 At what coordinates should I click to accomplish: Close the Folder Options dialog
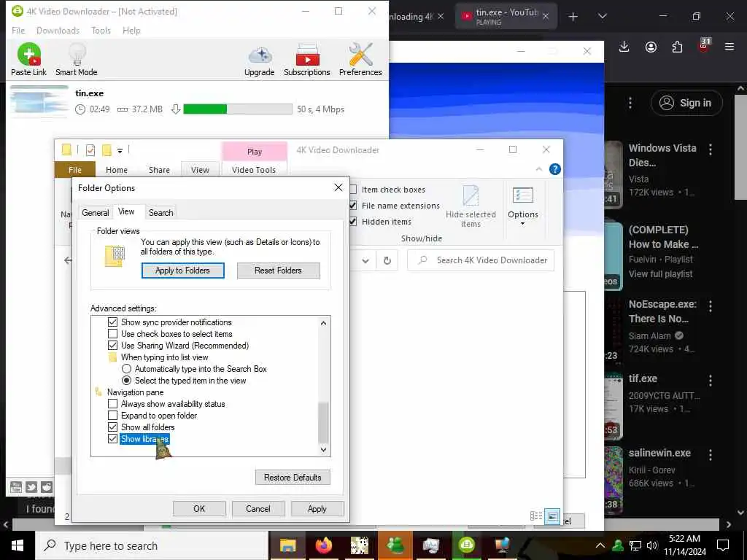click(x=338, y=187)
